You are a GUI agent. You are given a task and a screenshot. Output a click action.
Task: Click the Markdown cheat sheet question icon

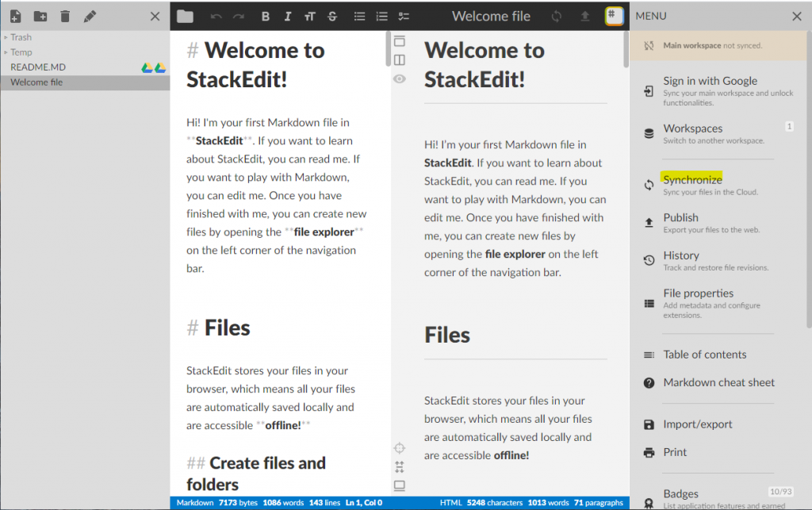click(x=649, y=382)
